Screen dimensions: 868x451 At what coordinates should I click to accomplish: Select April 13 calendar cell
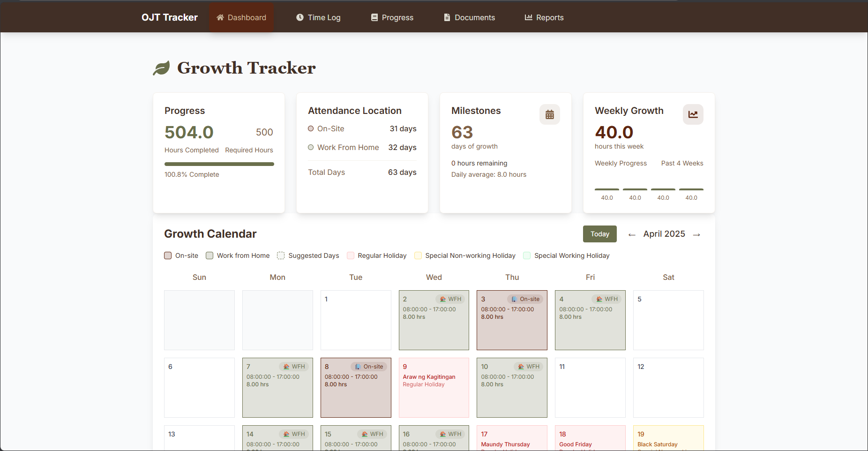click(199, 438)
